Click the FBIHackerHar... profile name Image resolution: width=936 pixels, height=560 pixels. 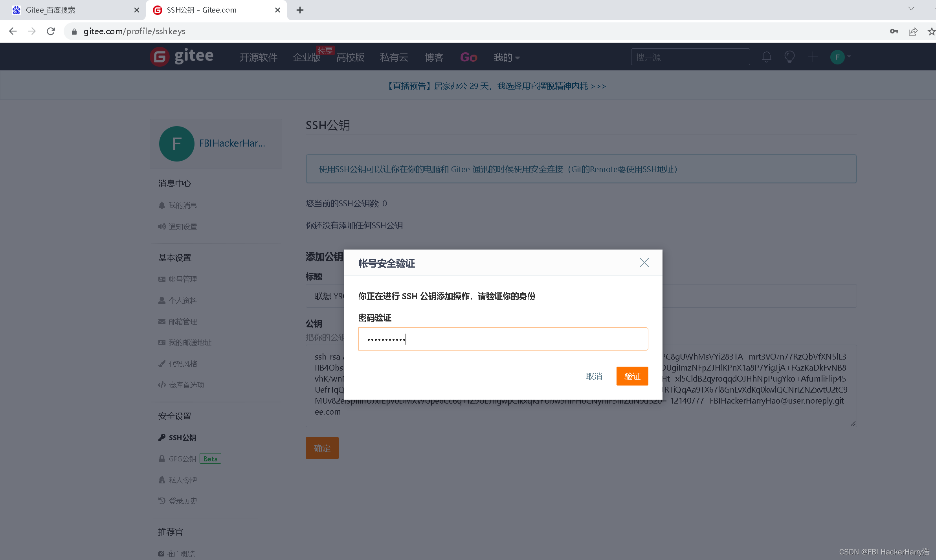(232, 143)
